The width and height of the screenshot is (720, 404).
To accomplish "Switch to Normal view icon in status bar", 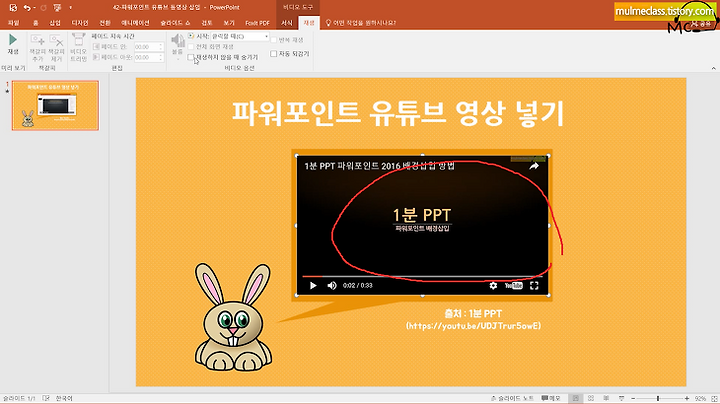I will click(x=575, y=398).
